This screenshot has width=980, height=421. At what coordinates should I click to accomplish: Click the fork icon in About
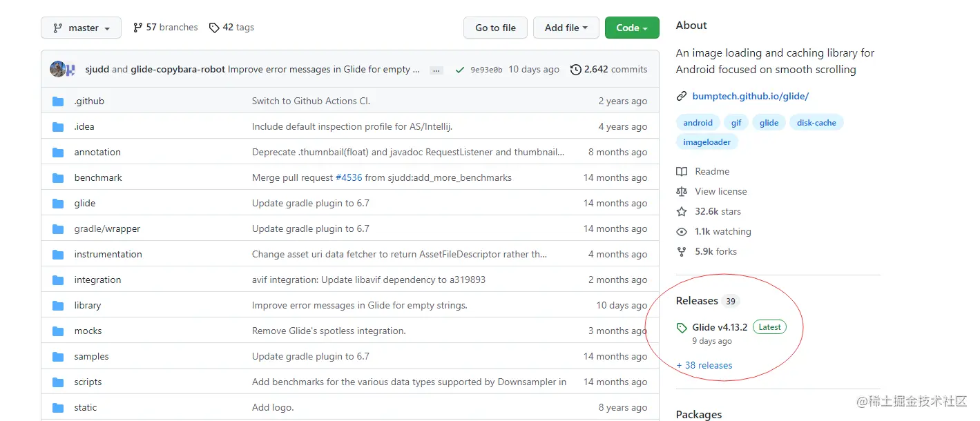682,251
